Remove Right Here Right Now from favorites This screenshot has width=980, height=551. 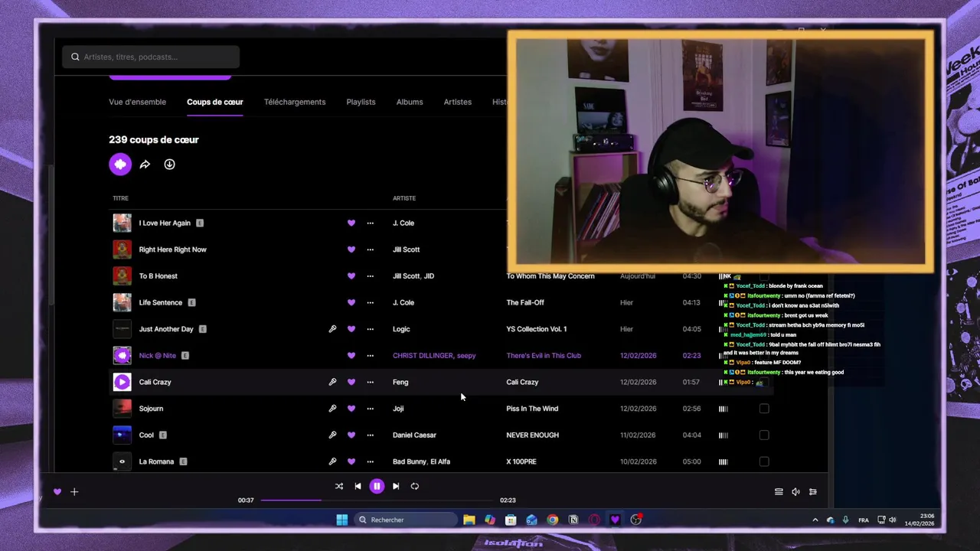(351, 249)
